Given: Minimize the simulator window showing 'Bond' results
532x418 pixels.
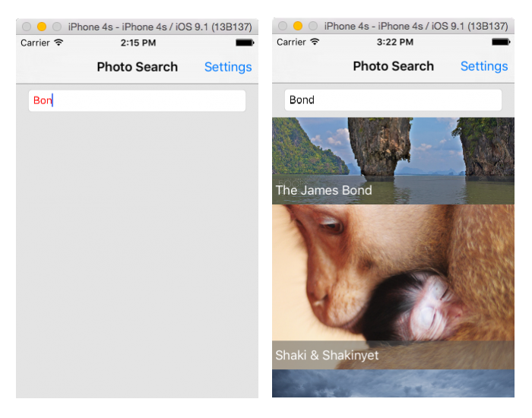Looking at the screenshot, I should coord(298,26).
